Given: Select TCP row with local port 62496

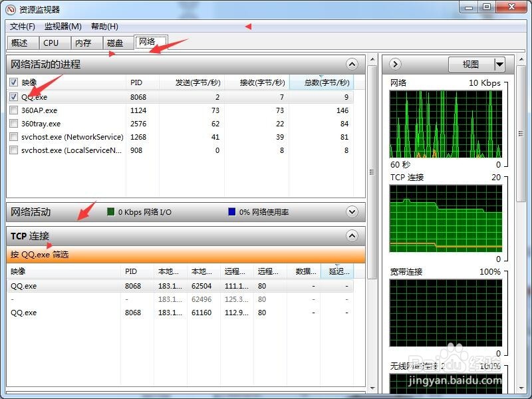Looking at the screenshot, I should coord(180,299).
